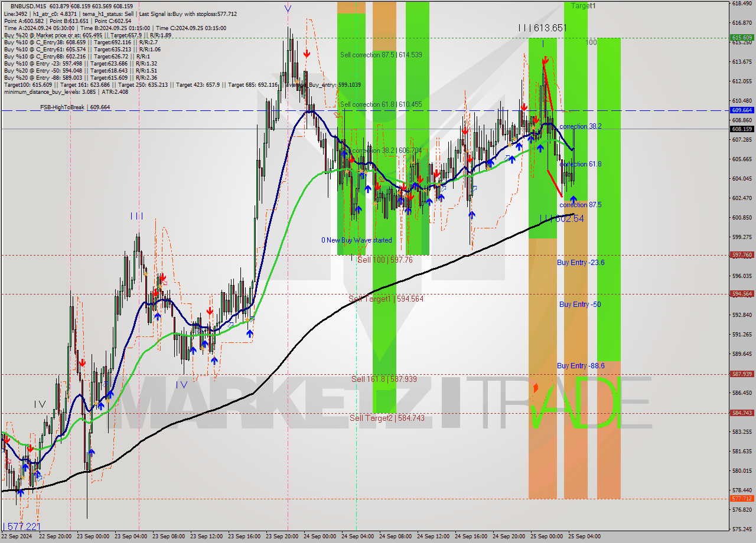Click the blue wave V marker at chart top
Viewport: 756px width, 543px height.
point(288,8)
